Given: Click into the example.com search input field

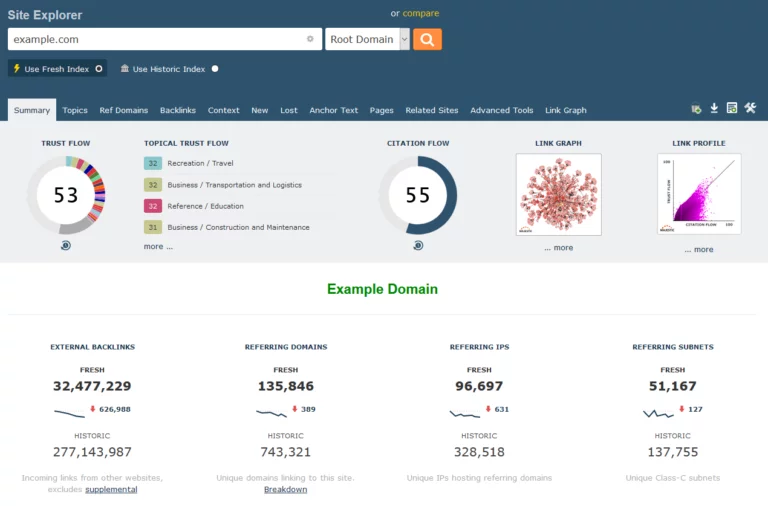Looking at the screenshot, I should [x=155, y=39].
